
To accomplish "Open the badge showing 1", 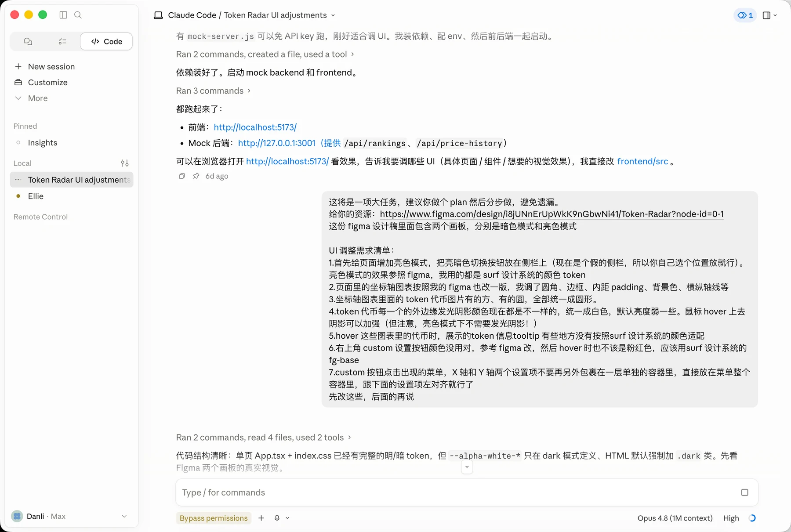I will (745, 15).
